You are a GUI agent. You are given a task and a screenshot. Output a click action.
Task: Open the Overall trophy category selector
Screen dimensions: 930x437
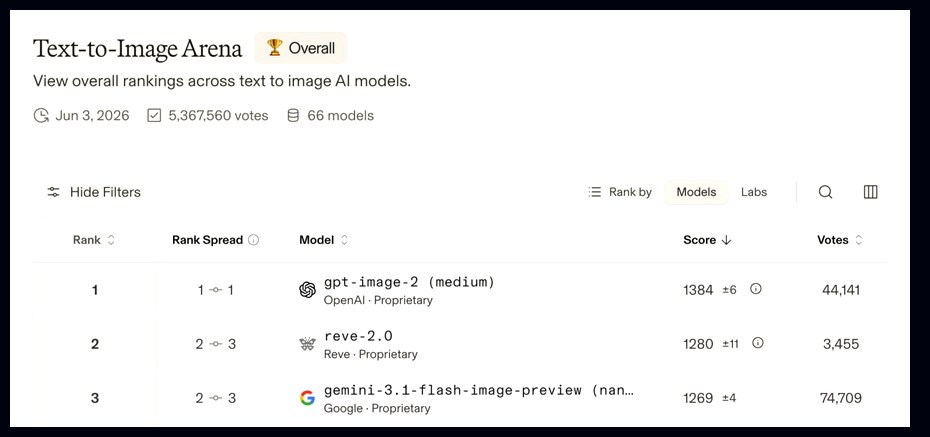click(x=300, y=48)
